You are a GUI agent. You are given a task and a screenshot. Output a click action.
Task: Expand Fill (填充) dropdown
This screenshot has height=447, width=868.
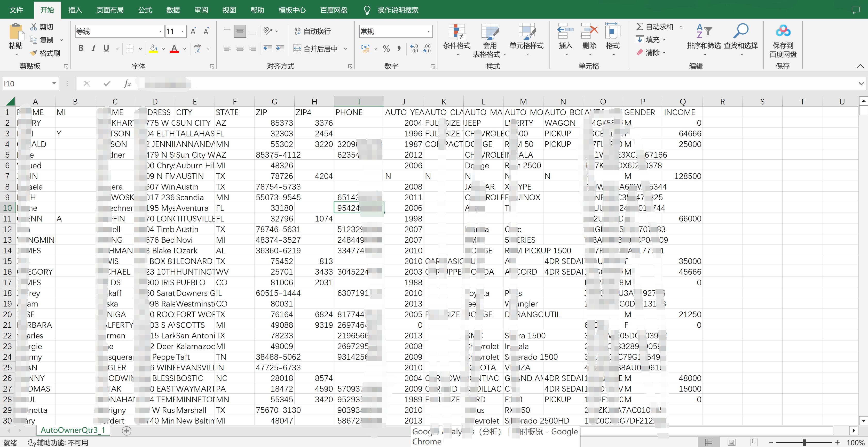click(664, 40)
